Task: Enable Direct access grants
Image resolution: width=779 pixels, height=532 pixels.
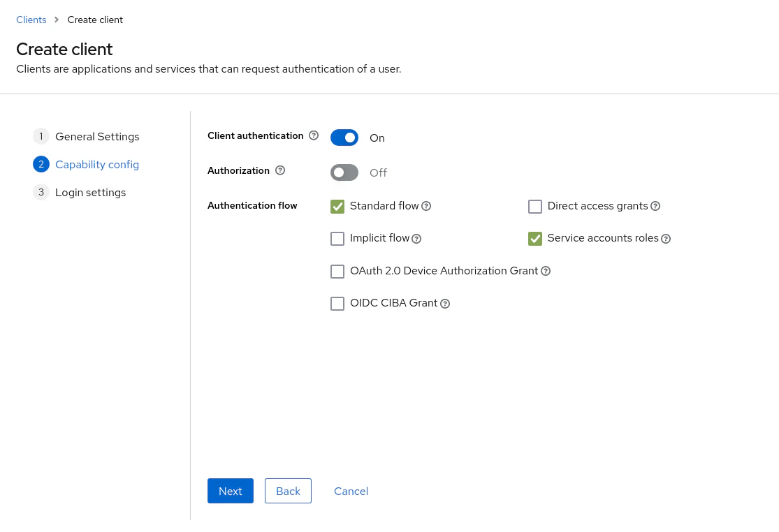Action: coord(535,207)
